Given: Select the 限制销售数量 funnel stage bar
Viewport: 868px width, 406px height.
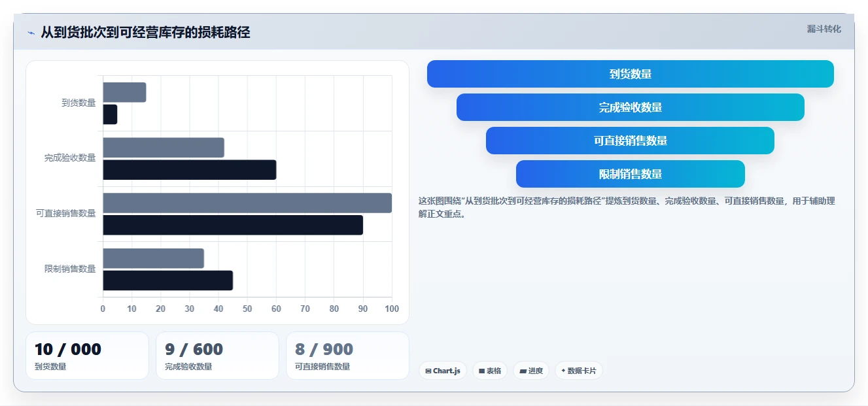Looking at the screenshot, I should click(631, 174).
